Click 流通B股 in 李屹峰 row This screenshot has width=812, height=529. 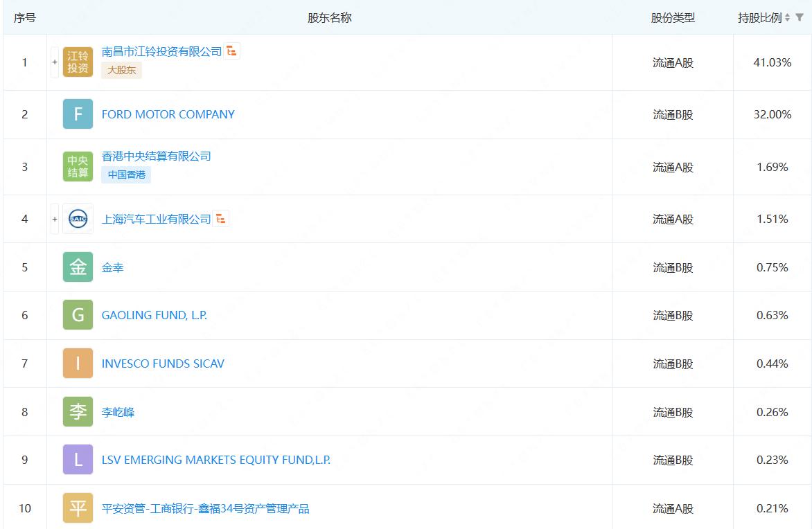pyautogui.click(x=673, y=413)
